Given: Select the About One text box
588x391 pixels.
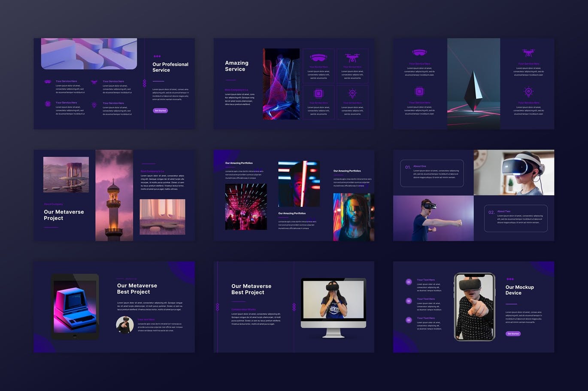Looking at the screenshot, I should (432, 173).
